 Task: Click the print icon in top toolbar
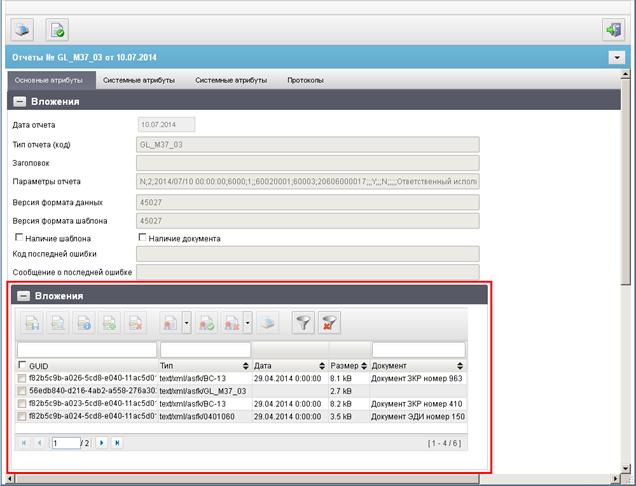pyautogui.click(x=22, y=30)
